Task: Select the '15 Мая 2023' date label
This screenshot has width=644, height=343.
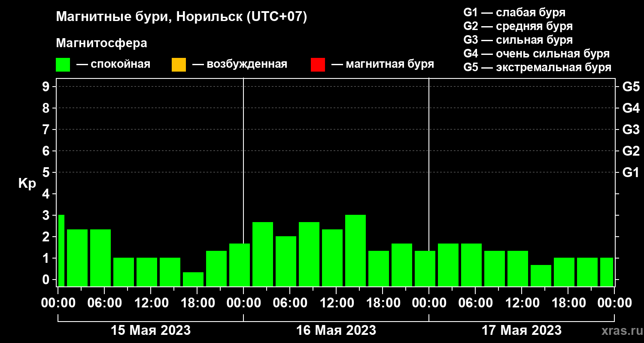Action: (x=151, y=331)
